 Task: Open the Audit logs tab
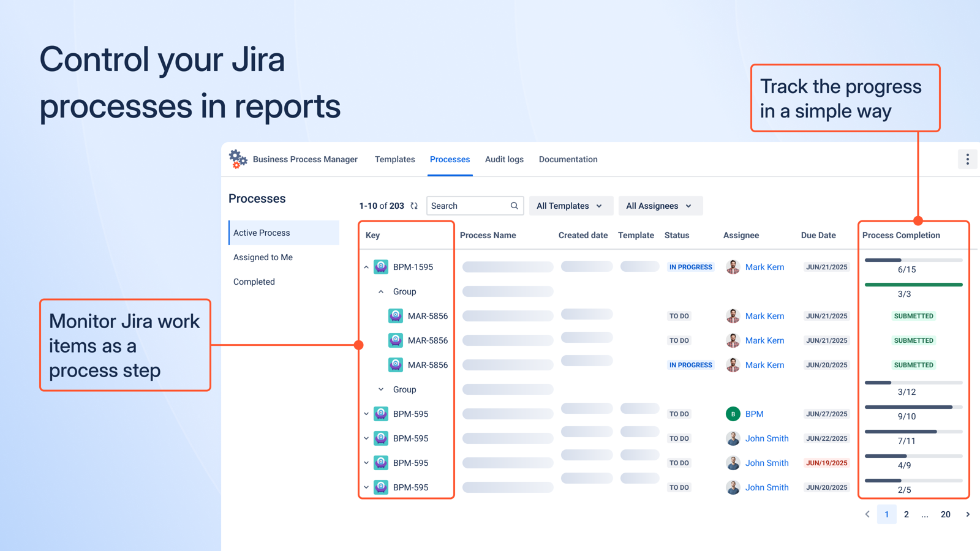pyautogui.click(x=504, y=159)
